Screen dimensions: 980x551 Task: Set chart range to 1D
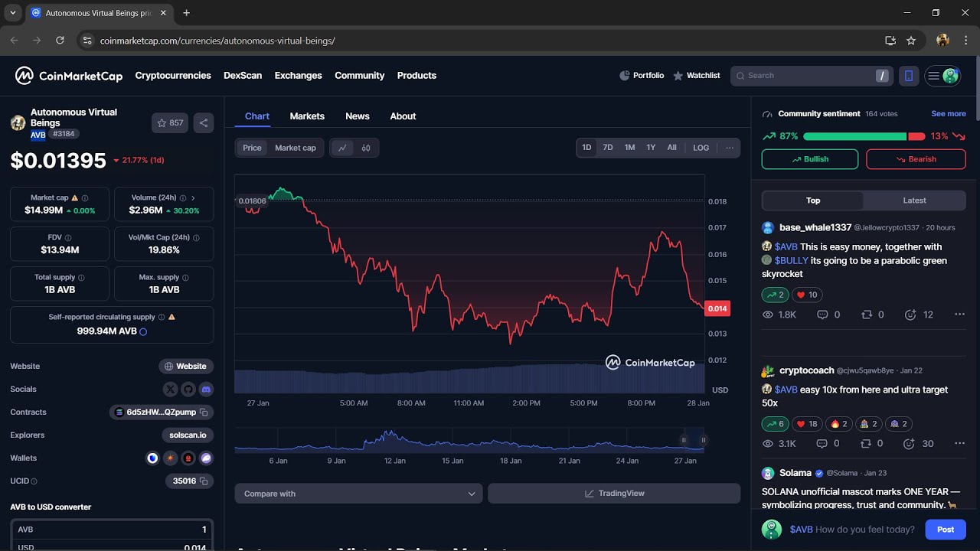(586, 148)
